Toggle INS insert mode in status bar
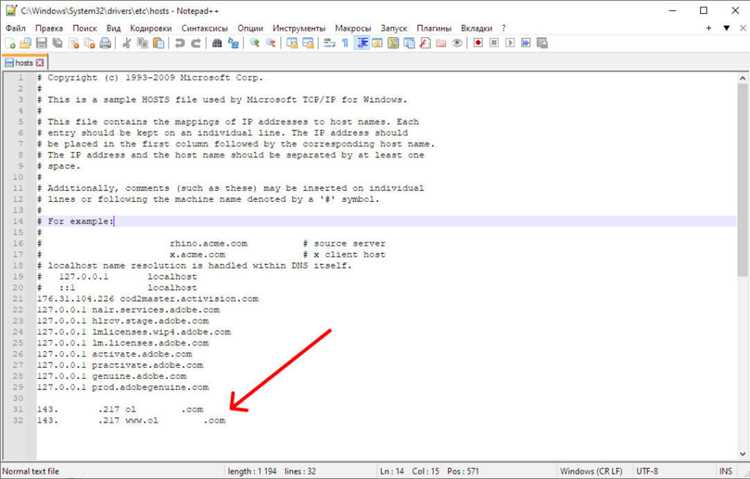 [726, 471]
